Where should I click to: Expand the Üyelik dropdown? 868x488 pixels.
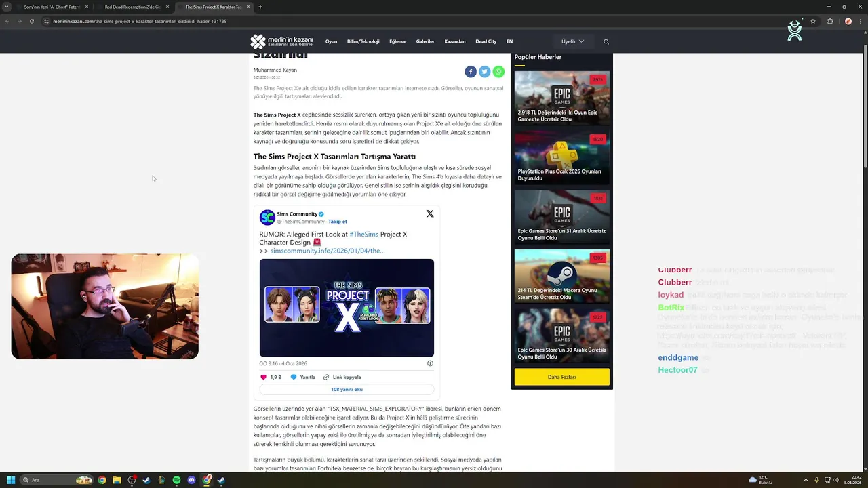point(572,41)
